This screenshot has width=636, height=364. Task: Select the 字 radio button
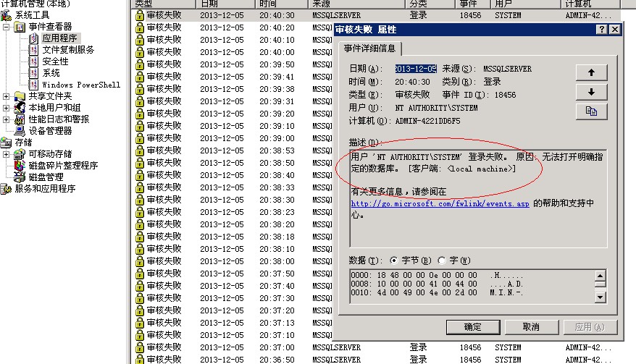coord(442,261)
